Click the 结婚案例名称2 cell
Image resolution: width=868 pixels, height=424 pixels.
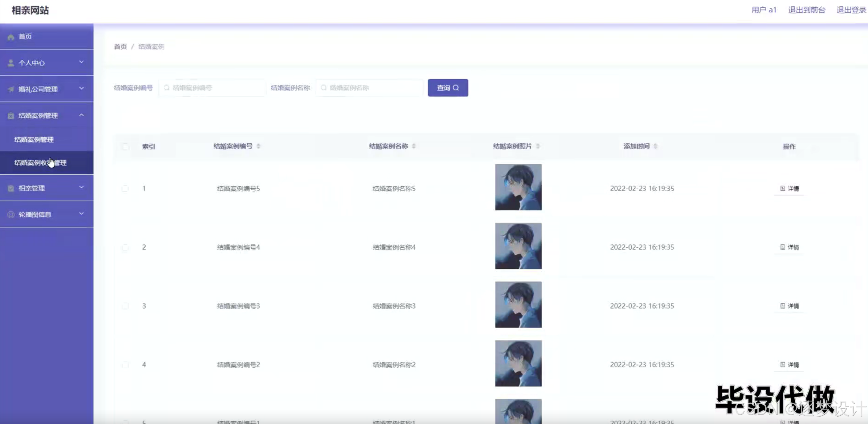(x=394, y=365)
